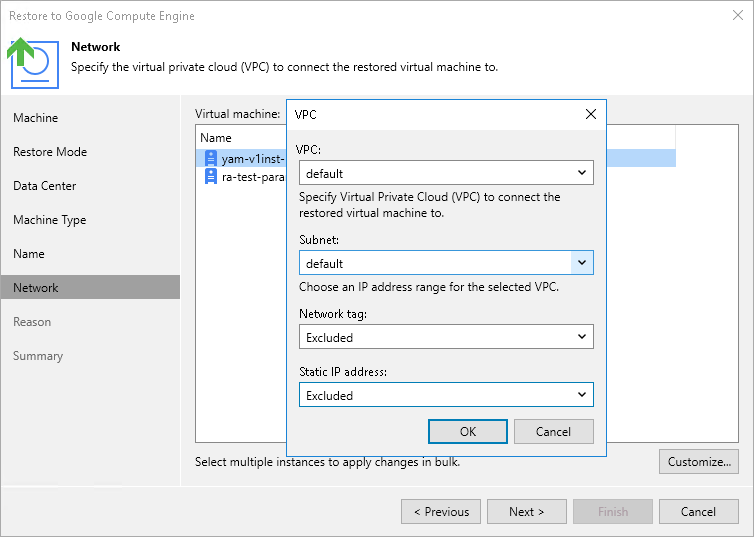Click Static IP address field showing Excluded
Image resolution: width=754 pixels, height=537 pixels.
(x=446, y=395)
